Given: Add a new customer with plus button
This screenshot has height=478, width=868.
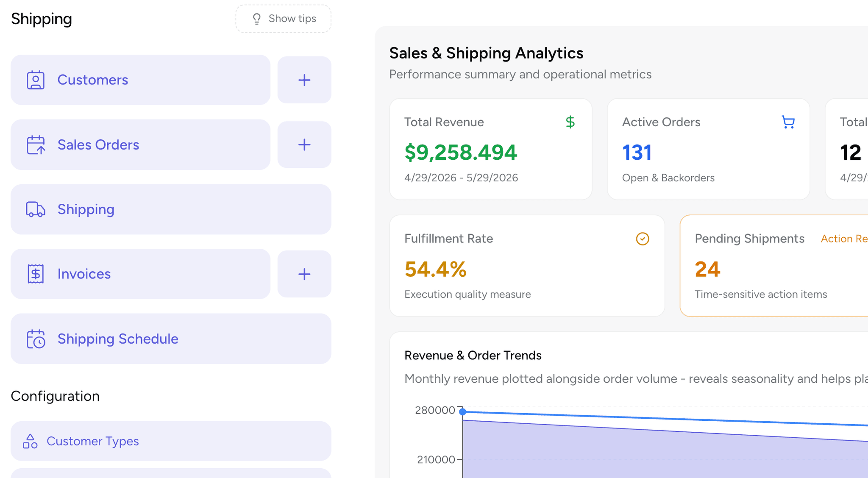Looking at the screenshot, I should pyautogui.click(x=304, y=80).
